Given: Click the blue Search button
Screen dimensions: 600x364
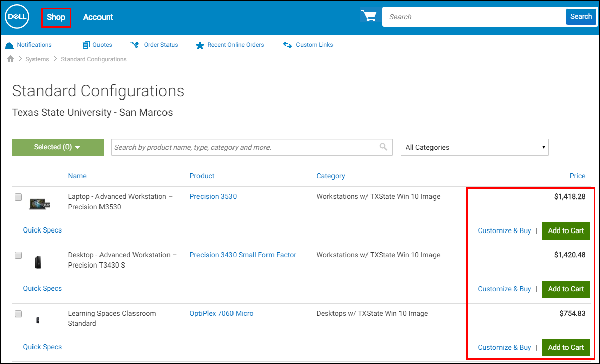Looking at the screenshot, I should 581,16.
